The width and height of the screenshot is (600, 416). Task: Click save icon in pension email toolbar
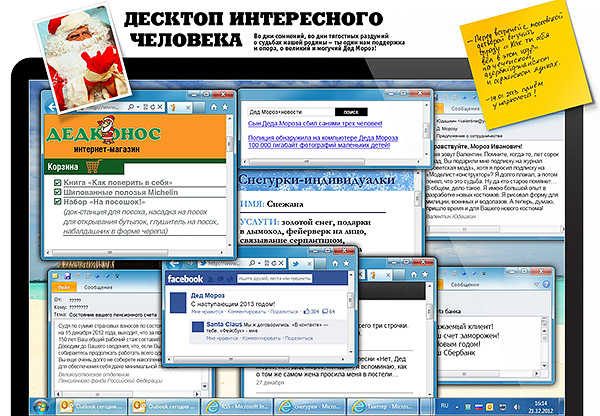pyautogui.click(x=68, y=276)
